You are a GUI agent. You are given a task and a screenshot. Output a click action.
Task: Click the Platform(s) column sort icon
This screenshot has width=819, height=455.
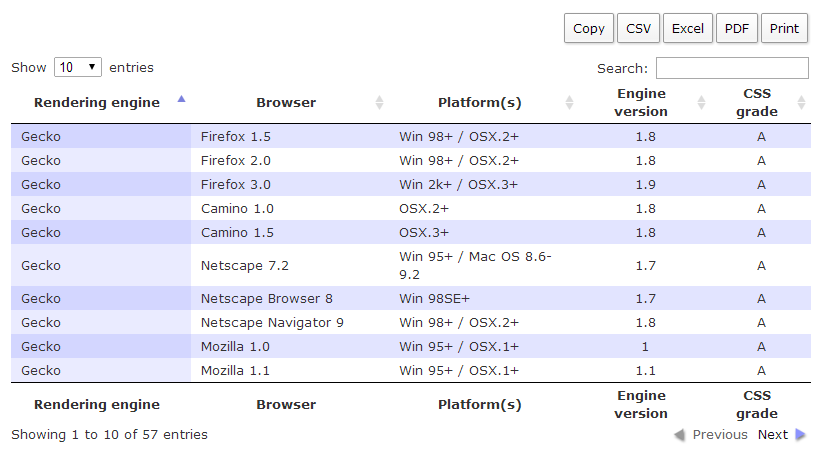coord(569,102)
